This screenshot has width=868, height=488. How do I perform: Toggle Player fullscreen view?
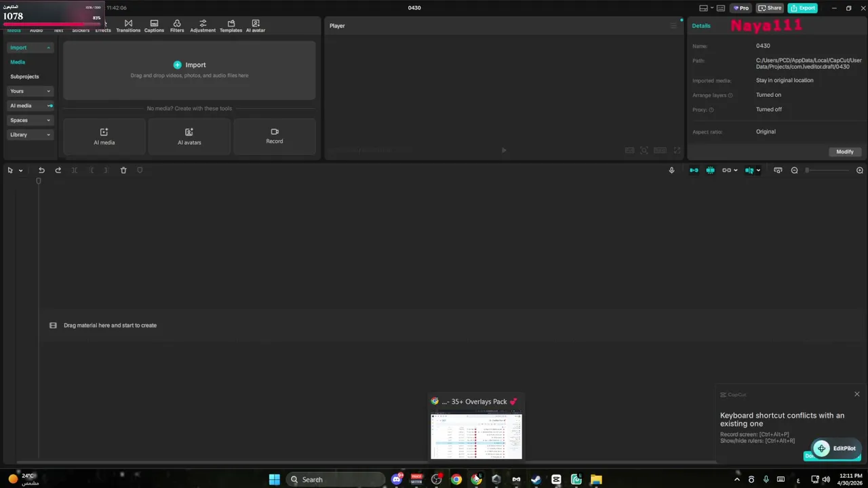pos(677,150)
